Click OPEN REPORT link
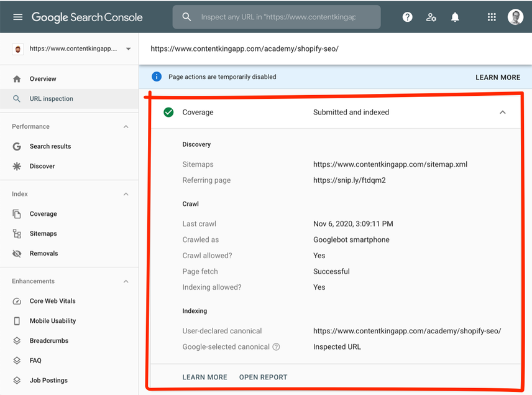 [263, 378]
